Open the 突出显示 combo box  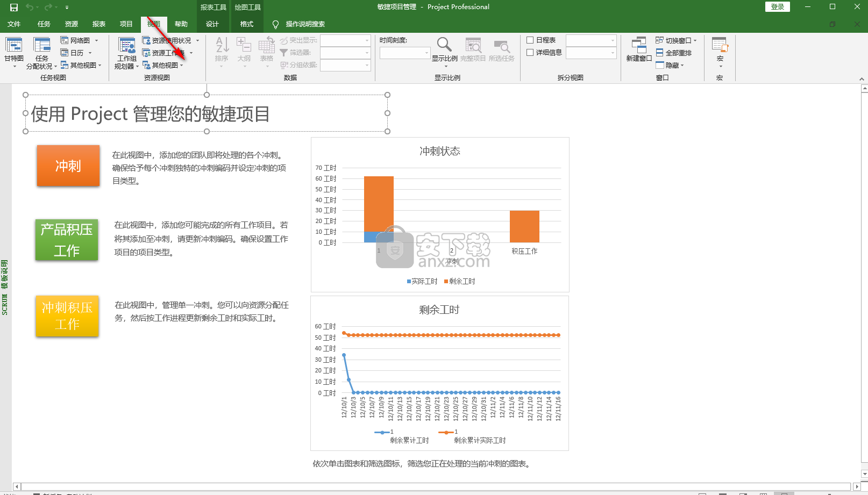click(346, 40)
